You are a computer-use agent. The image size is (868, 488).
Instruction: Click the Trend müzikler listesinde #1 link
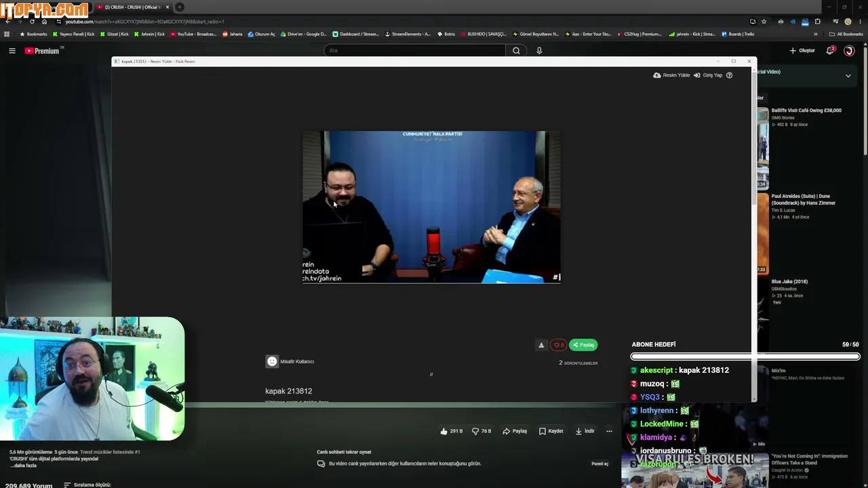coord(110,452)
